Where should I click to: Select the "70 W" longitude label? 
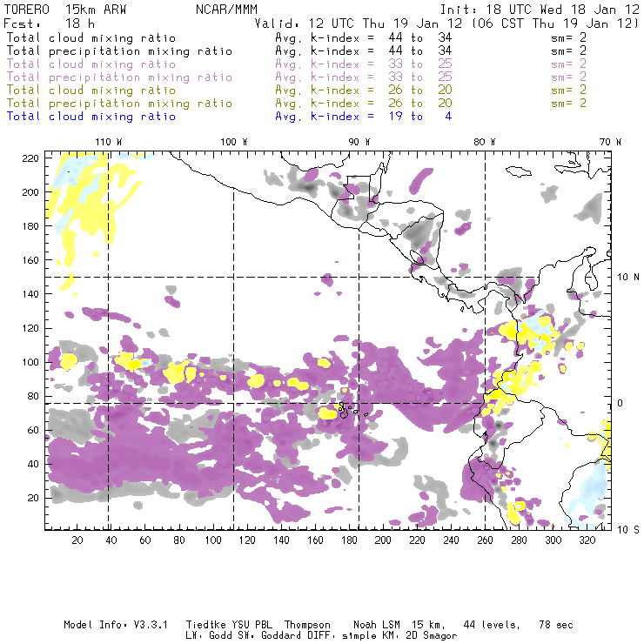click(610, 142)
